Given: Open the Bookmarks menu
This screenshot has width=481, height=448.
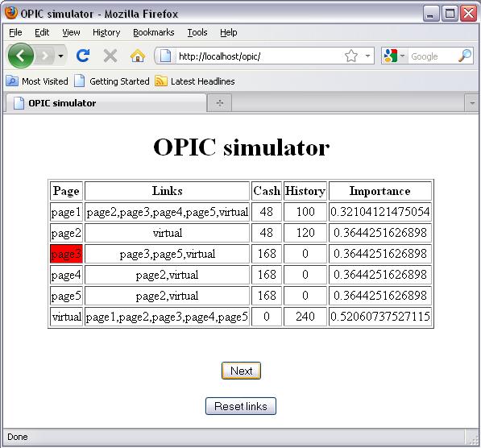Looking at the screenshot, I should pos(154,32).
